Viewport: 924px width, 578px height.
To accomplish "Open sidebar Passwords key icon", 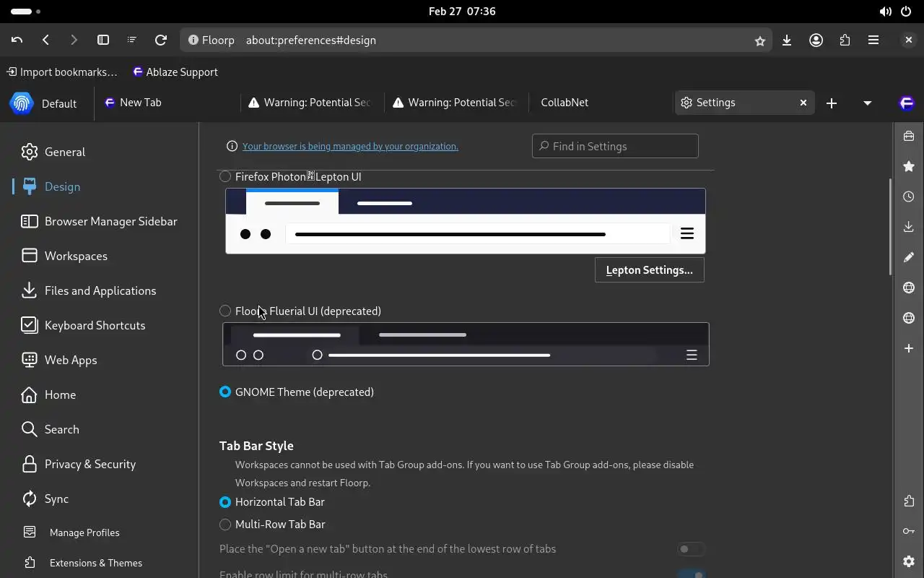I will coord(909,531).
